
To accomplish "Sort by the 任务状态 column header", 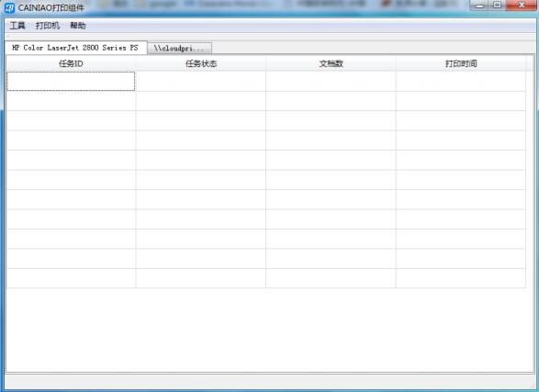I will click(201, 63).
